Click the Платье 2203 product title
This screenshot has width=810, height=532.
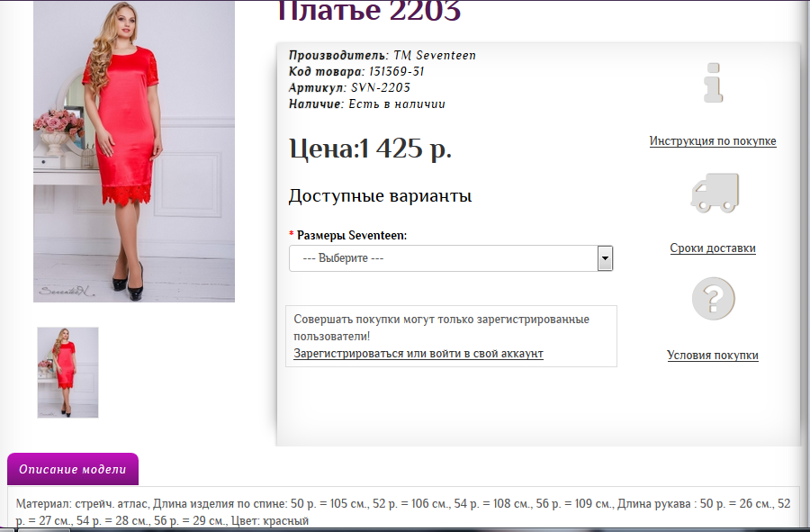pos(368,11)
